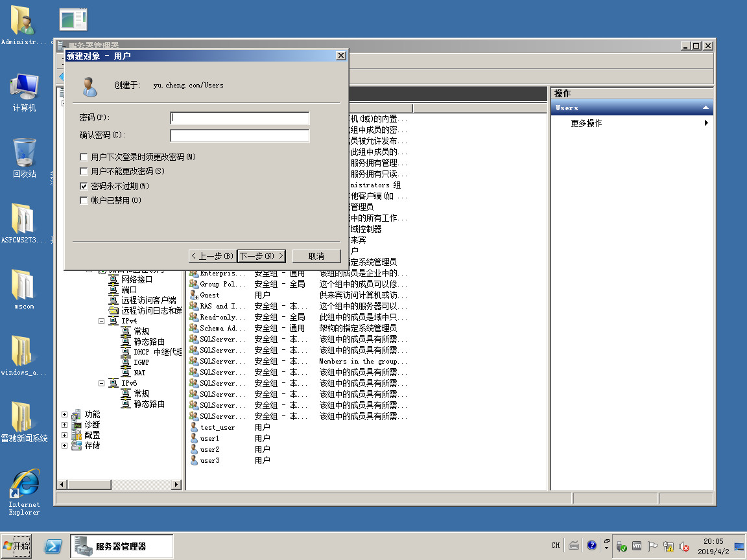
Task: Collapse the IPv4 tree node
Action: coord(102,321)
